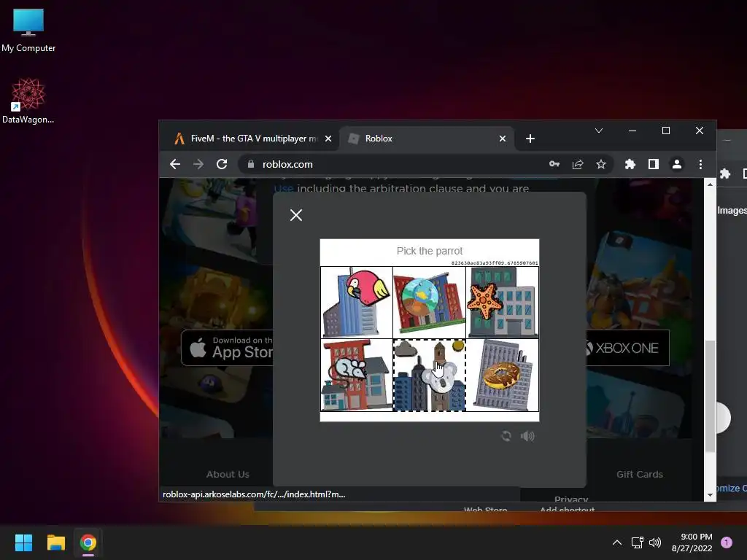This screenshot has width=747, height=560.
Task: Open Chrome extensions puzzle icon
Action: coord(630,164)
